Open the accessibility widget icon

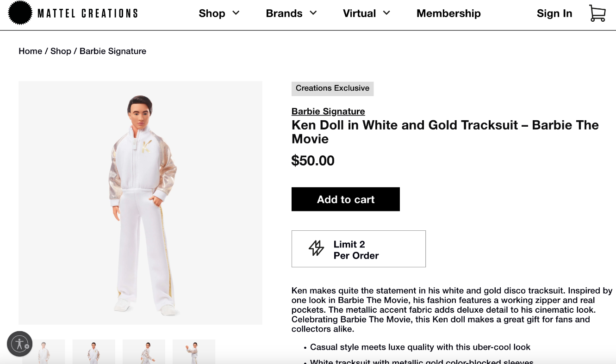click(x=19, y=343)
